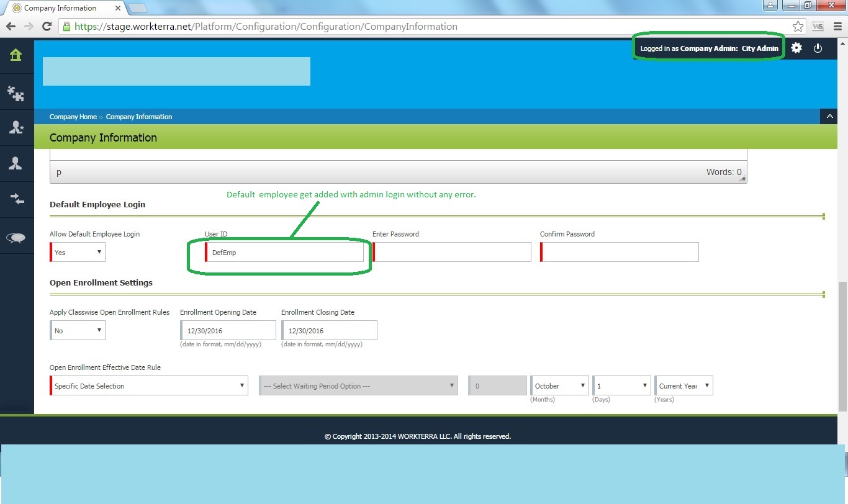Screen dimensions: 848x504
Task: Click the Company Information browser tab
Action: point(60,8)
